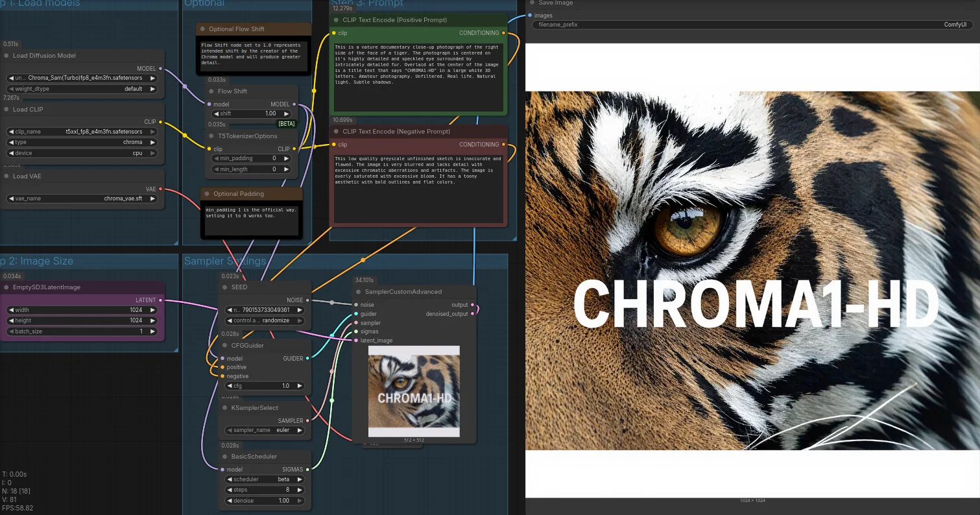Increase the steps value with its right arrow
Viewport: 980px width, 515px height.
tap(300, 490)
